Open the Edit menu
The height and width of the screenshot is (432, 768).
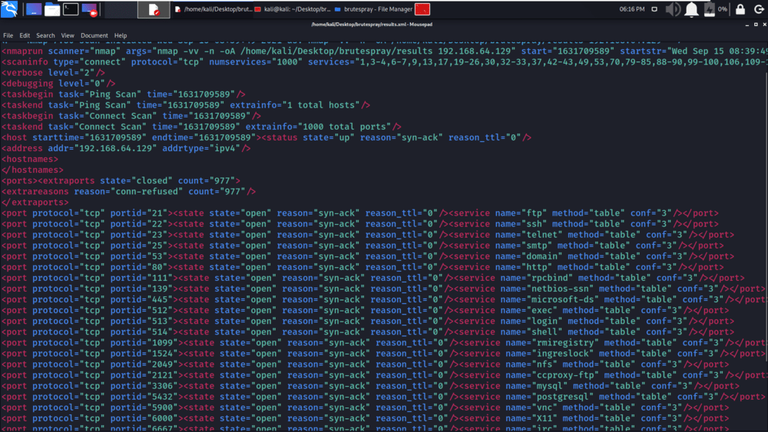pyautogui.click(x=24, y=35)
